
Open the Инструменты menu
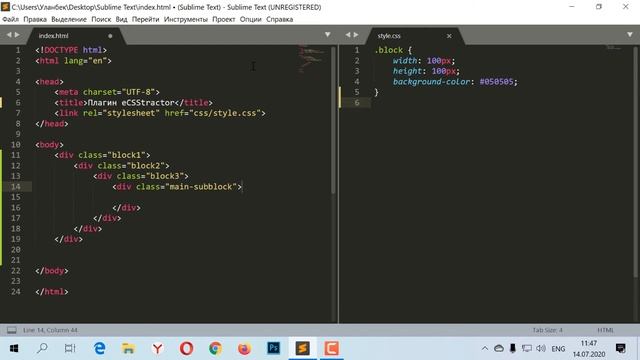185,19
